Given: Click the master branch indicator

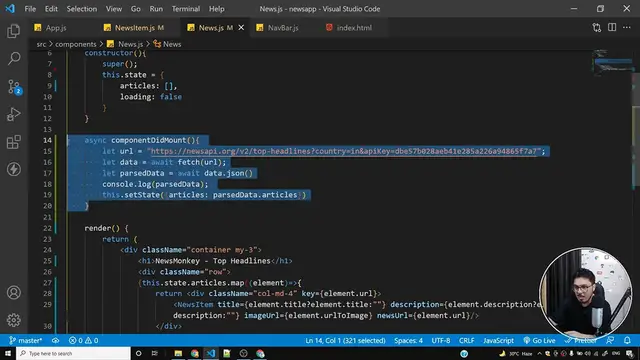Looking at the screenshot, I should tap(25, 340).
